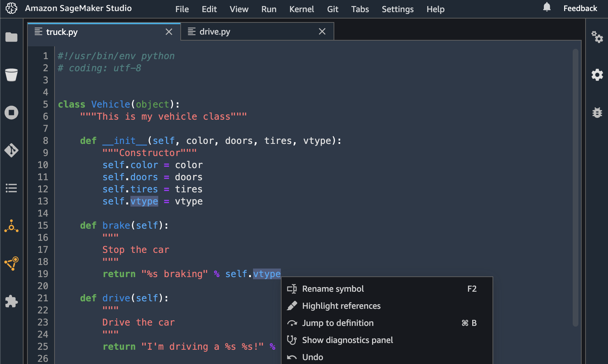Click line number 5 in the gutter
This screenshot has height=364, width=608.
(x=46, y=104)
